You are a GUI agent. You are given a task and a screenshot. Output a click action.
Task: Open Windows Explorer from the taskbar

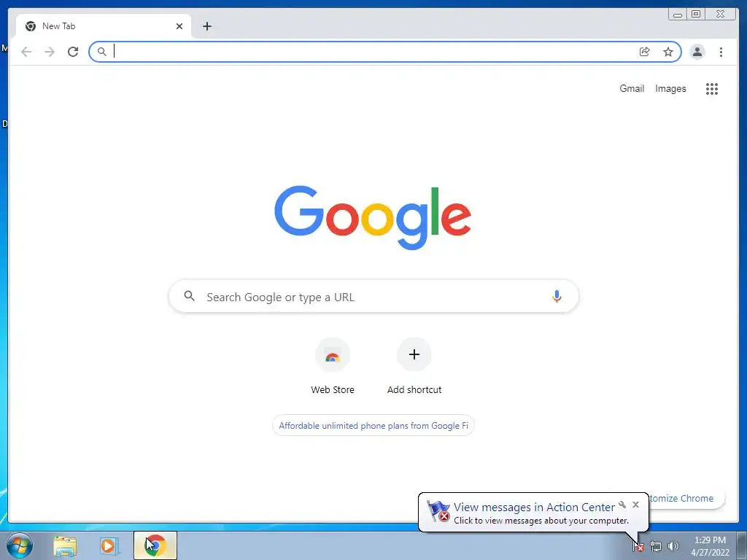[65, 545]
